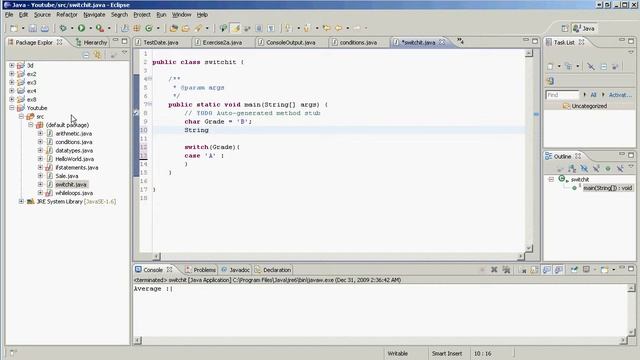Switch to the Problems tab
The image size is (640, 360).
tap(200, 270)
